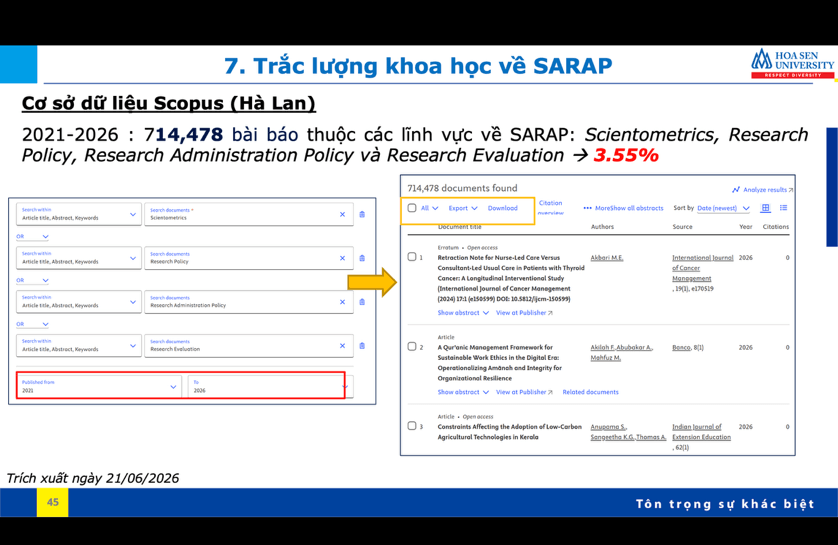Clear the Research Evaluation search term with its X
Image resolution: width=838 pixels, height=545 pixels.
[342, 346]
